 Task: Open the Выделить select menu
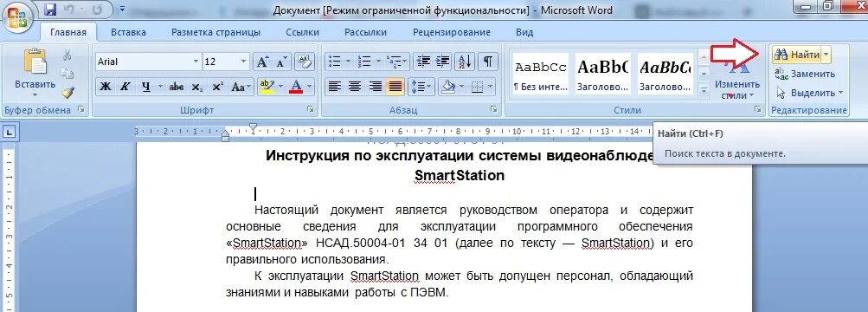pos(809,93)
